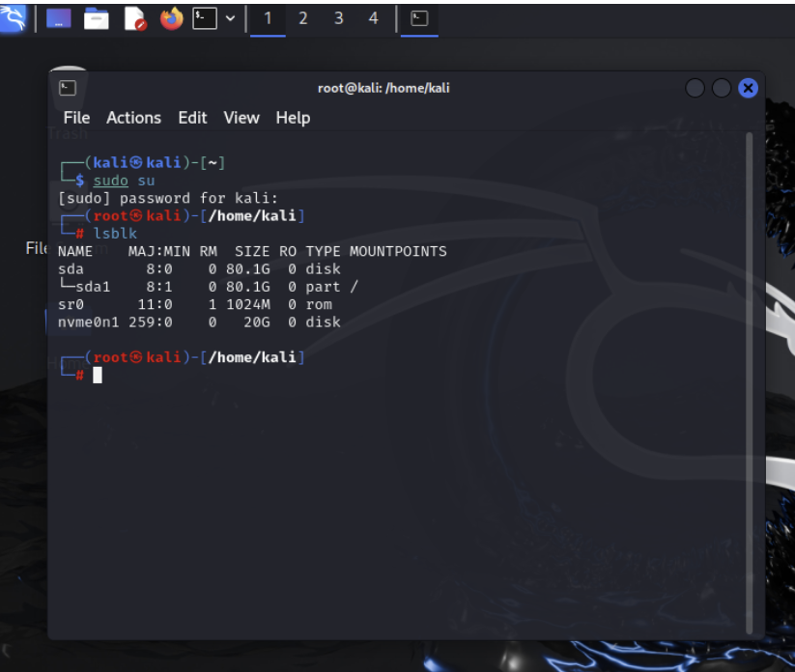Switch to workspace 4
Screen dimensions: 795x672
373,17
